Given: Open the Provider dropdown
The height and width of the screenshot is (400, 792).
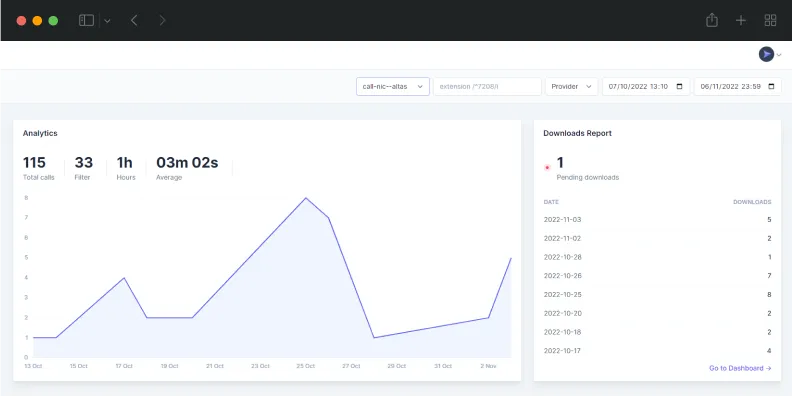Looking at the screenshot, I should [x=571, y=87].
